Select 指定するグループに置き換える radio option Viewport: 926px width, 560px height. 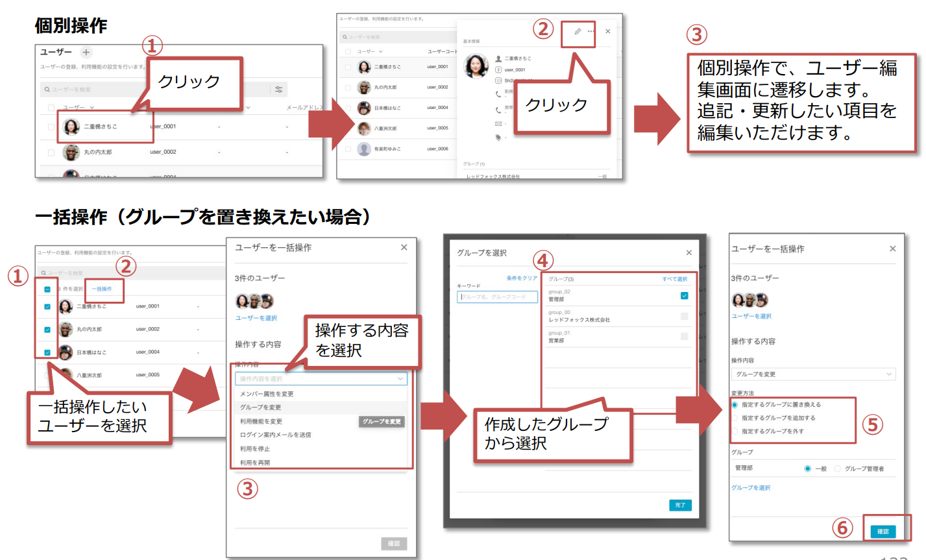tap(735, 404)
